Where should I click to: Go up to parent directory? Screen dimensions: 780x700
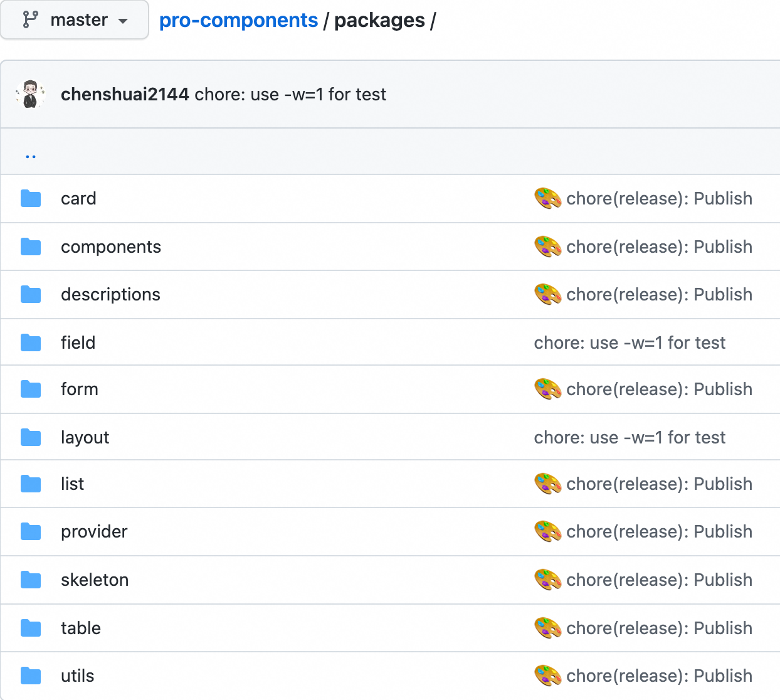[31, 155]
